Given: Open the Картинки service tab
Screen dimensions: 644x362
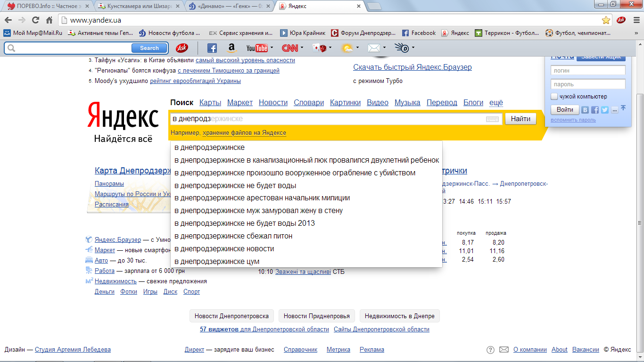Looking at the screenshot, I should pos(346,103).
